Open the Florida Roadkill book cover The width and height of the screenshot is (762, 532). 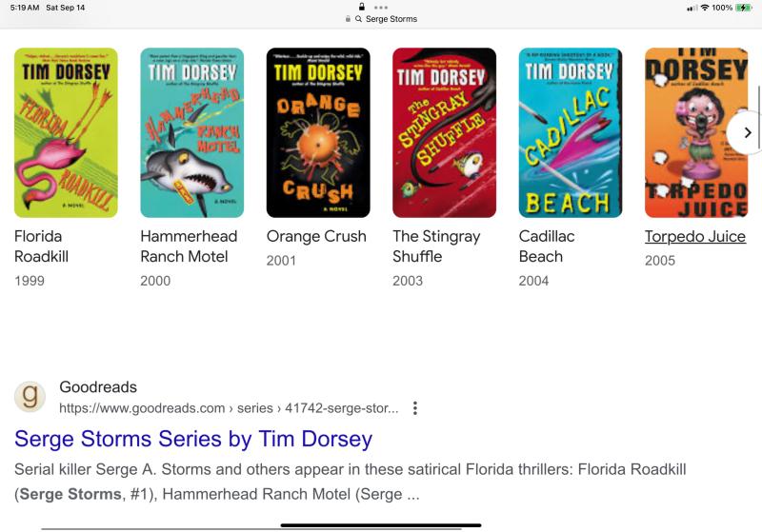(66, 132)
